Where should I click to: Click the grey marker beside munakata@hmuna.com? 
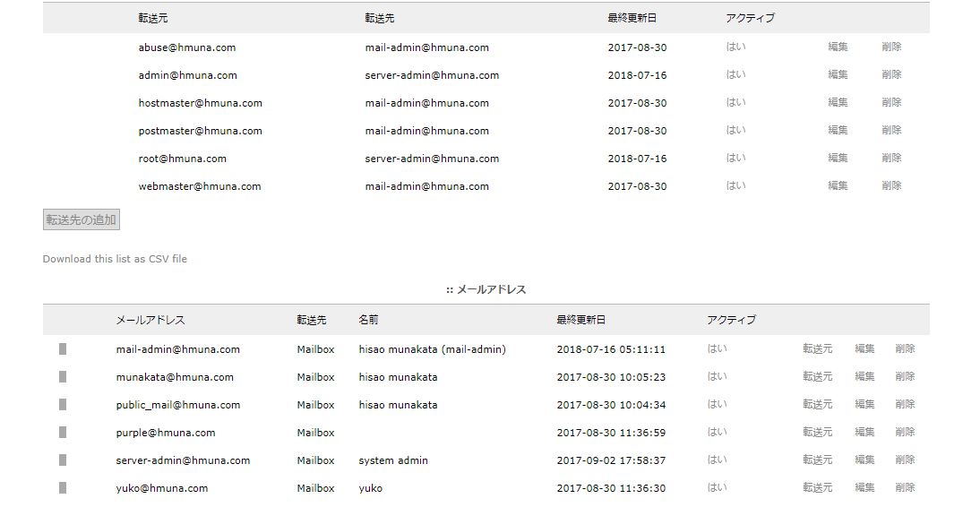click(x=63, y=377)
